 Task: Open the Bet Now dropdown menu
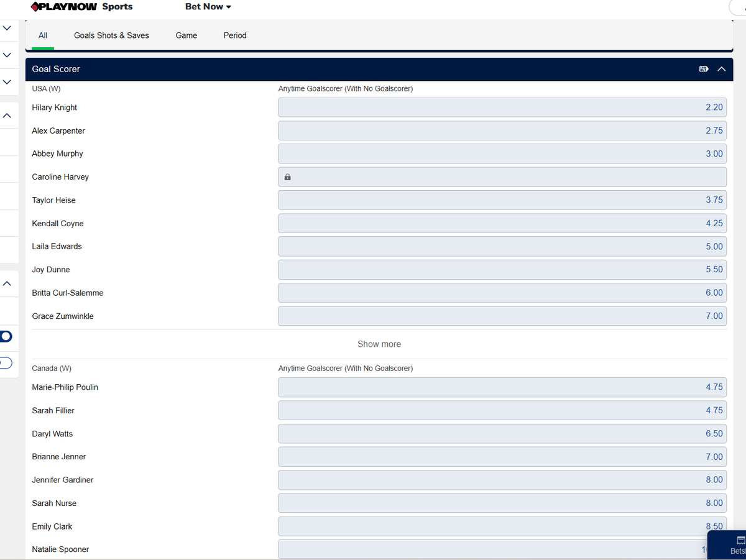pos(208,7)
